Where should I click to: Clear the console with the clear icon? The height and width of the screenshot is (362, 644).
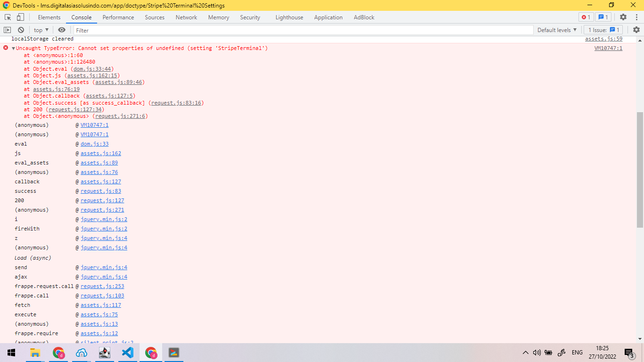21,30
